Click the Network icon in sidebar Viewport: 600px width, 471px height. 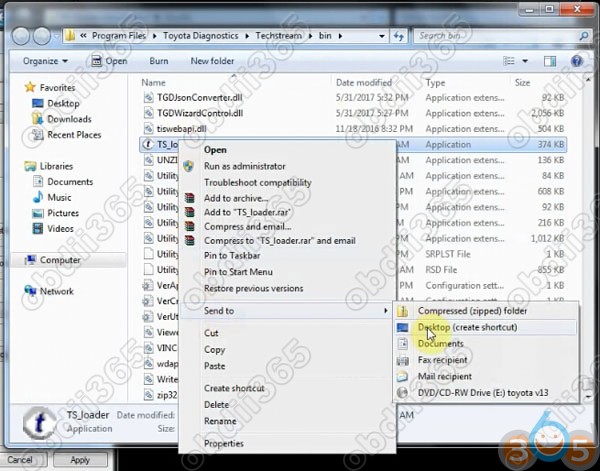pyautogui.click(x=30, y=291)
